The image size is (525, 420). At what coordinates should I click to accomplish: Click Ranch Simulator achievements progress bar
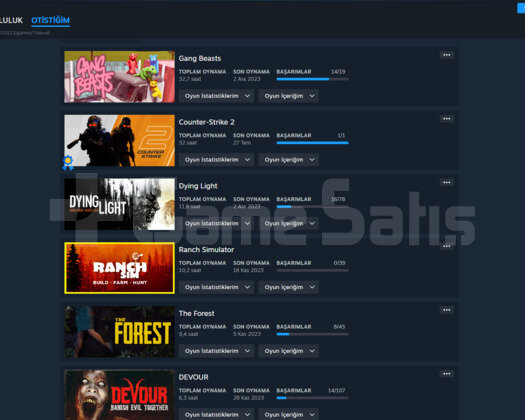click(312, 270)
